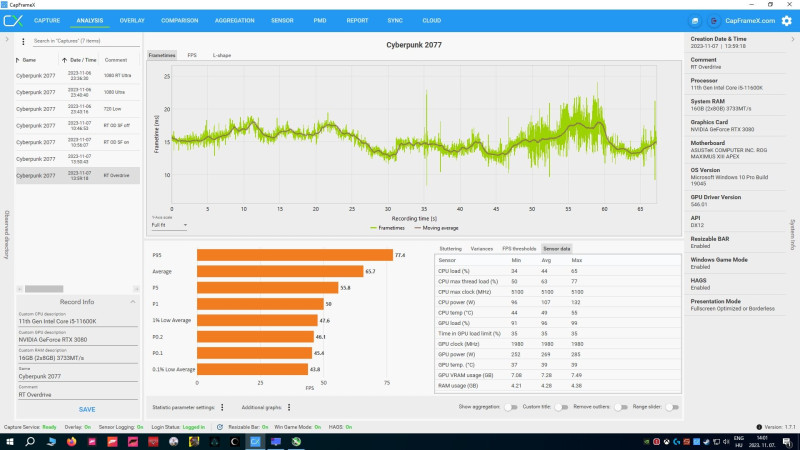This screenshot has width=800, height=450.
Task: Click the login icon beside CapFrameX.com
Action: 714,21
